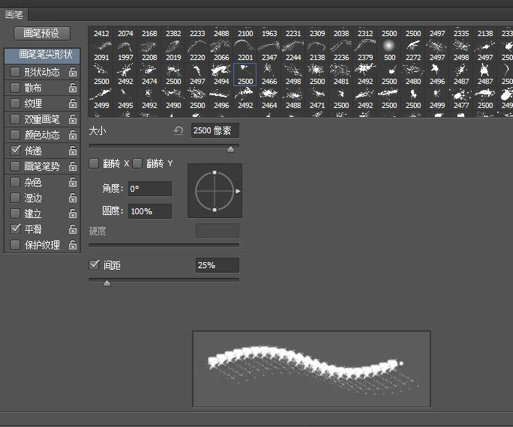Screen dimensions: 513x427
Task: Select the soft round 500 brush tip
Action: tap(389, 50)
